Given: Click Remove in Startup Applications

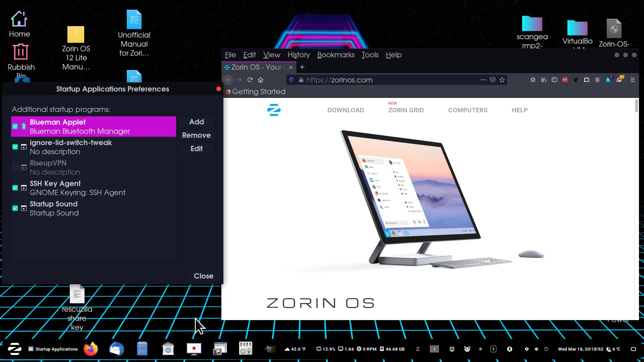Looking at the screenshot, I should click(196, 135).
